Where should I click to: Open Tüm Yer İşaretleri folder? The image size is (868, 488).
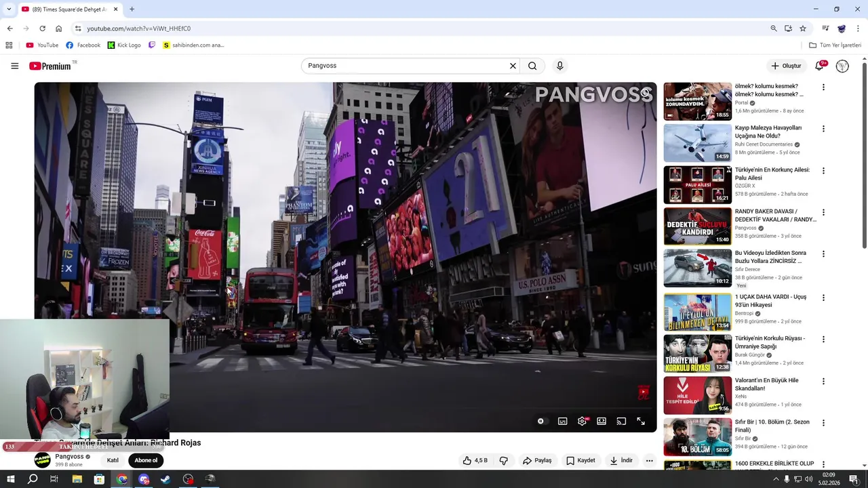pos(835,45)
